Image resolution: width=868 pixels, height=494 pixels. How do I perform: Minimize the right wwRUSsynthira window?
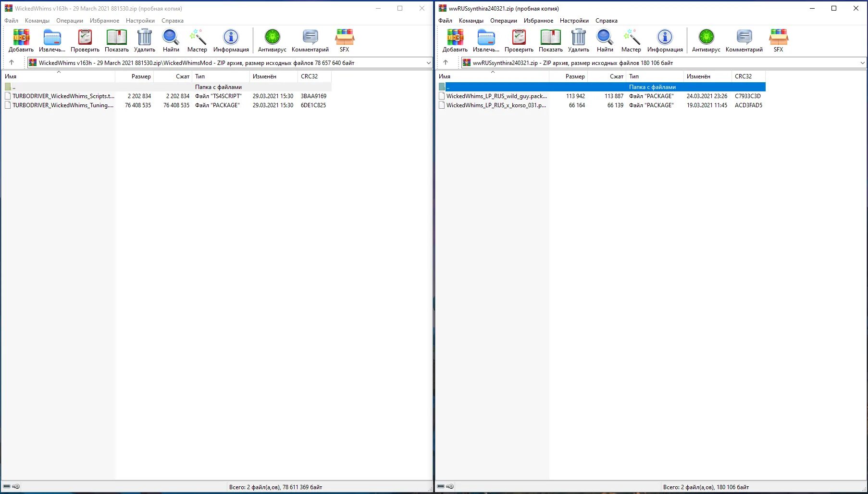click(x=812, y=8)
